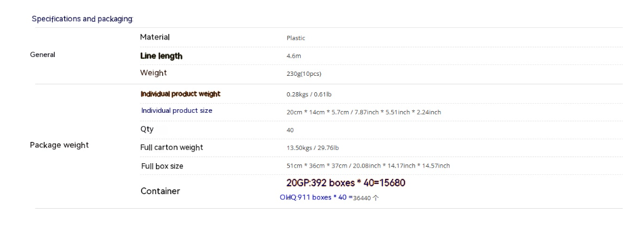Click the 'Full box size' label
This screenshot has width=644, height=236.
click(x=162, y=166)
